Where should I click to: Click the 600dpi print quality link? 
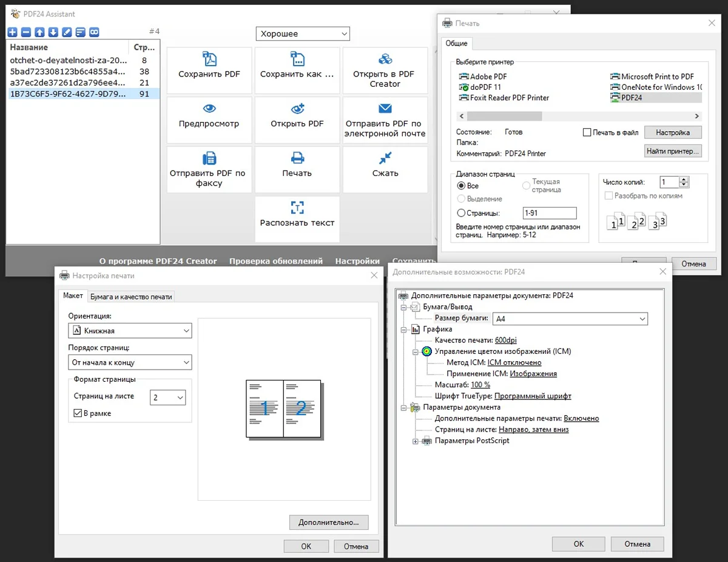coord(505,340)
